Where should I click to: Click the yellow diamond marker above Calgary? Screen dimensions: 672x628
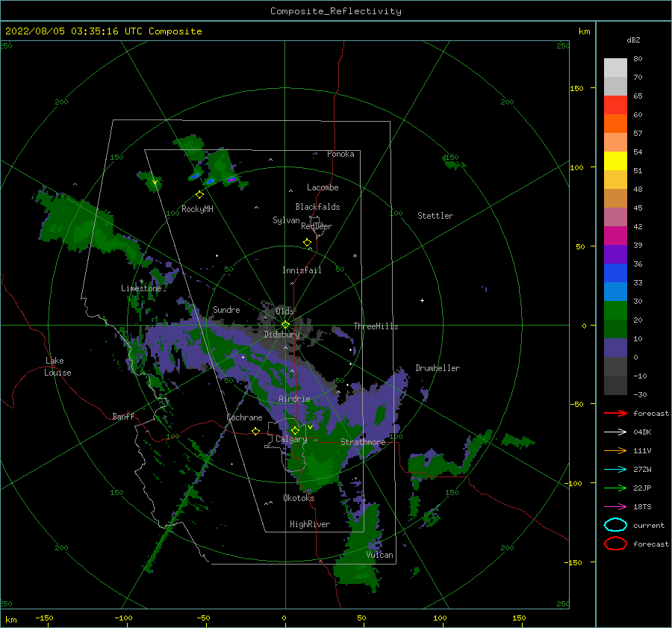295,430
